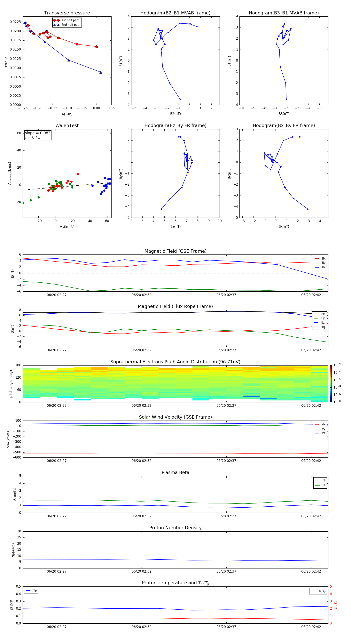Viewport: 351px width, 644px height.
Task: Click the 'Pt(nPa)' y-axis label
Action: click(6, 61)
